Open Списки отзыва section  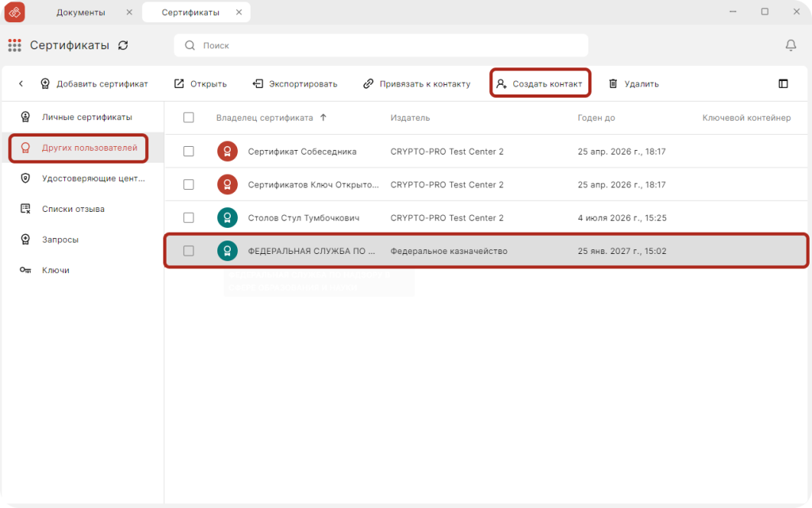(x=82, y=209)
